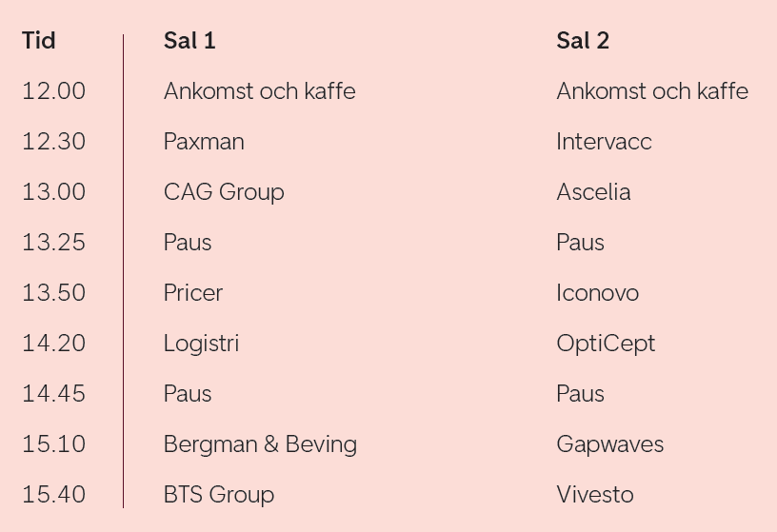
Task: Select the 14.20 time entry
Action: click(x=53, y=344)
